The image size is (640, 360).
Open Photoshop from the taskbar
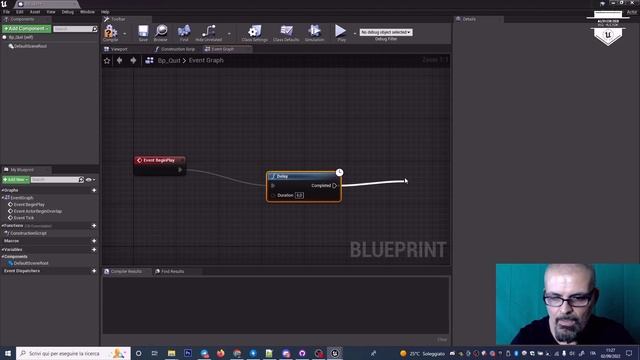click(188, 353)
